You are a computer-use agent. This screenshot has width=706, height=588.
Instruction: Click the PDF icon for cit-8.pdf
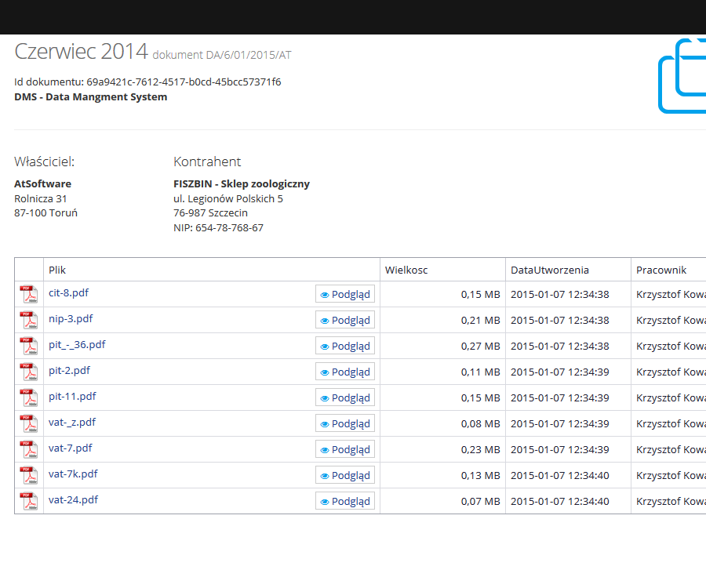[29, 294]
